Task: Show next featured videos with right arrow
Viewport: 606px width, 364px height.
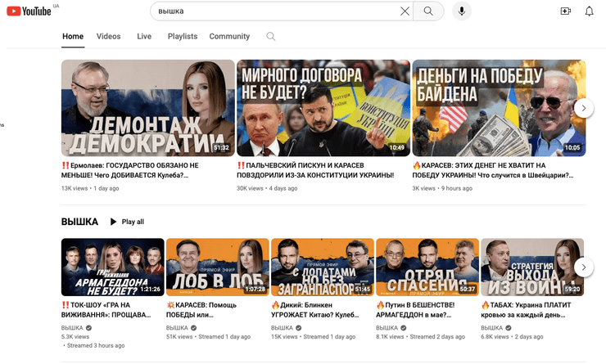Action: [x=584, y=108]
